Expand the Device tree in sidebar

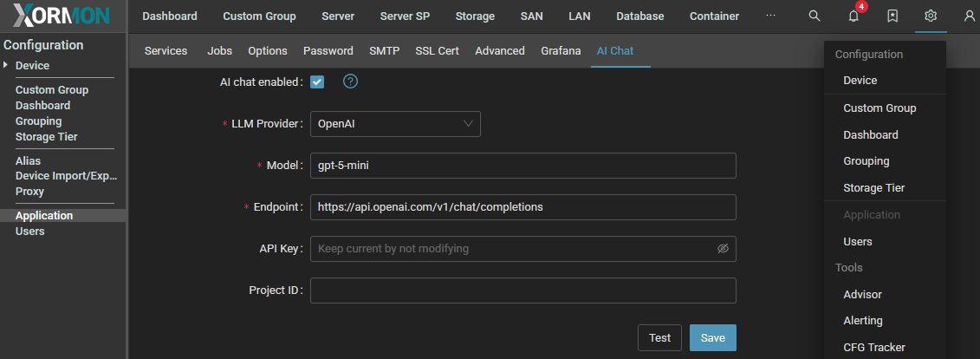coord(6,66)
